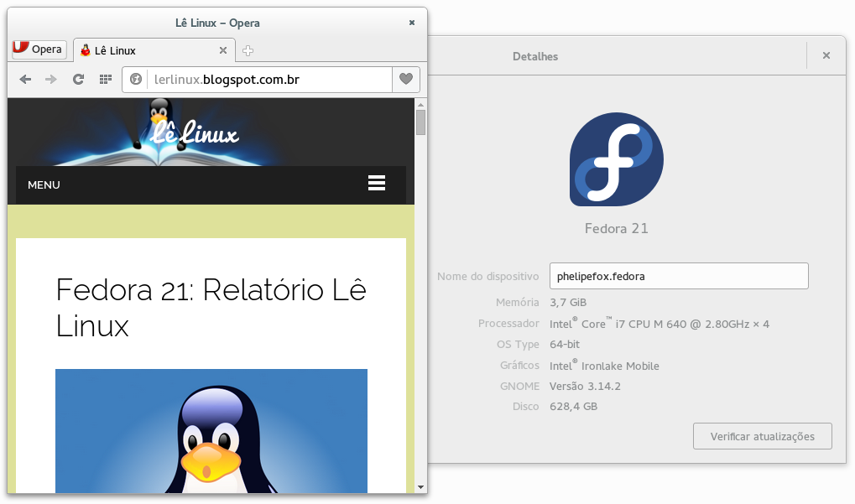This screenshot has width=855, height=504.
Task: Click the browser's vertical scrollbar thumb
Action: click(420, 122)
